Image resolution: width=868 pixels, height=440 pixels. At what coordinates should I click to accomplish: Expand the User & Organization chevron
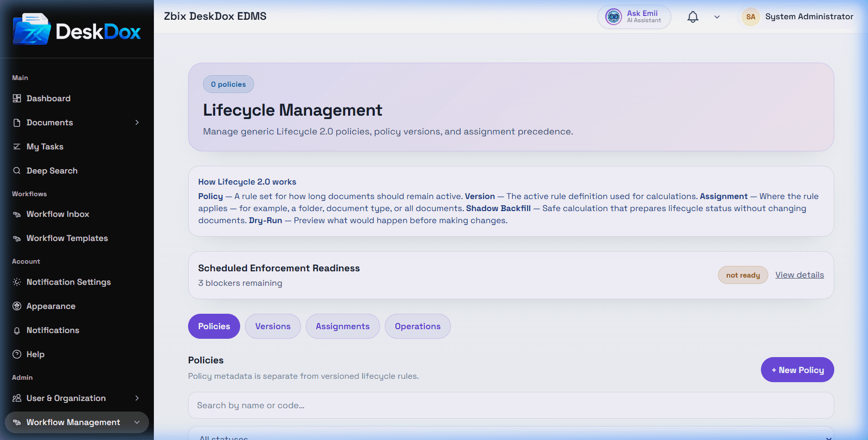coord(137,398)
